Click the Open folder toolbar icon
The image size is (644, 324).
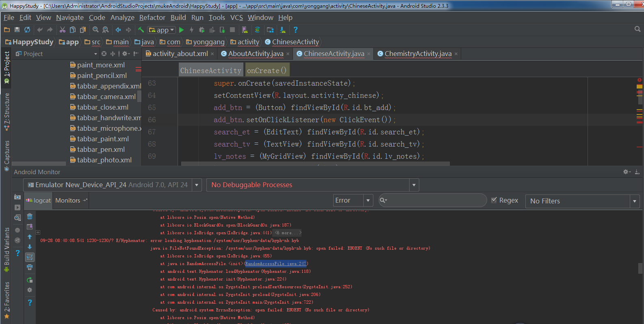7,30
